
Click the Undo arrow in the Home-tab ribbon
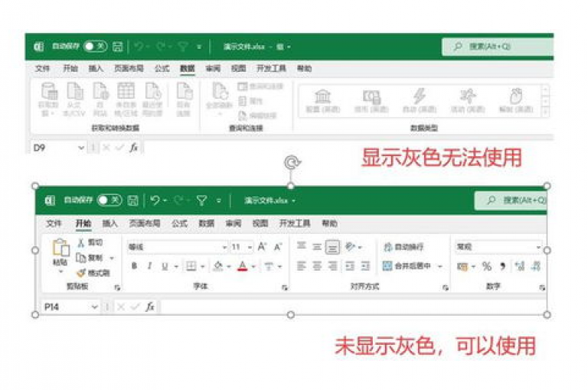[x=155, y=200]
